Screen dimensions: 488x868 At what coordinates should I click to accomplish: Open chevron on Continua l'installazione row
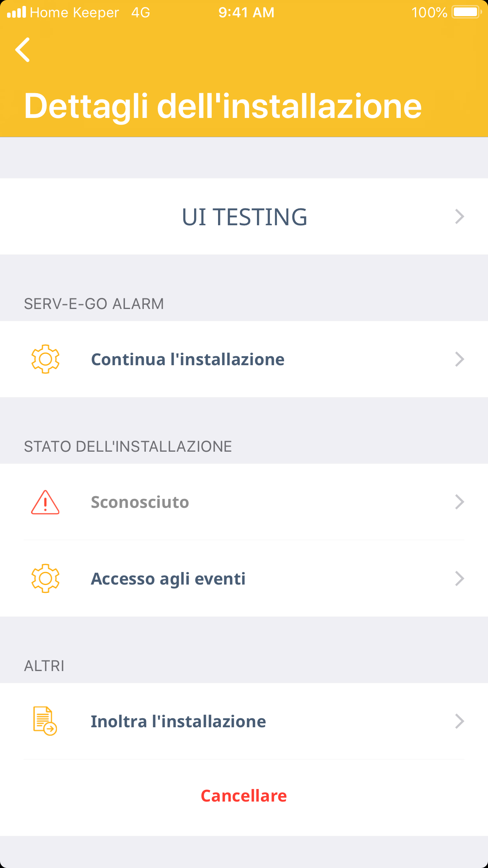pos(459,359)
